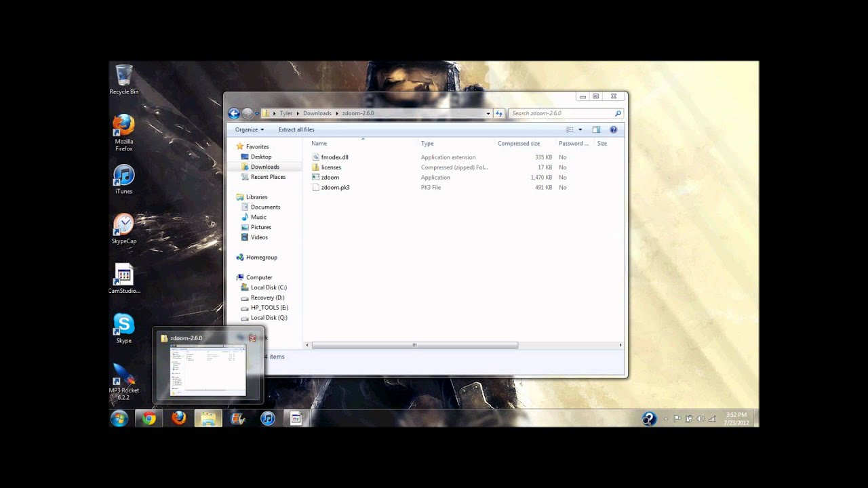Toggle the preview pane button
868x488 pixels.
(596, 129)
